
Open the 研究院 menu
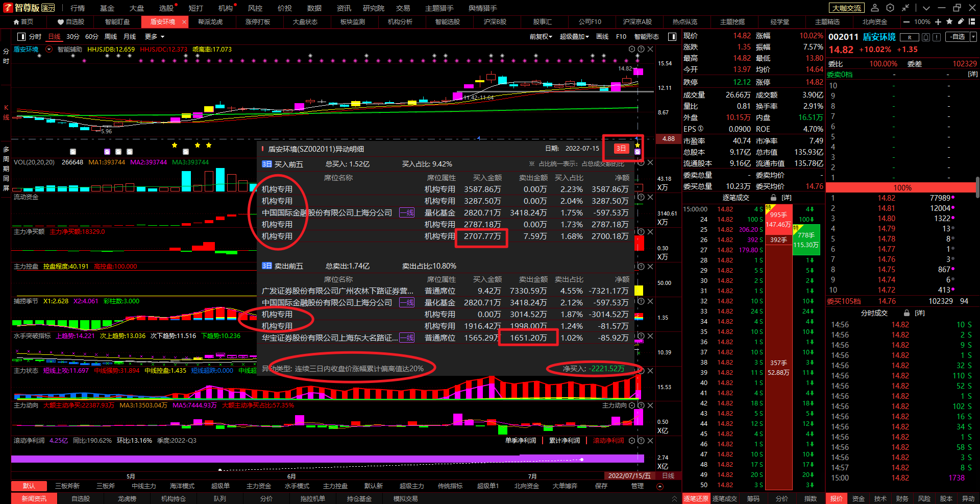pyautogui.click(x=374, y=8)
